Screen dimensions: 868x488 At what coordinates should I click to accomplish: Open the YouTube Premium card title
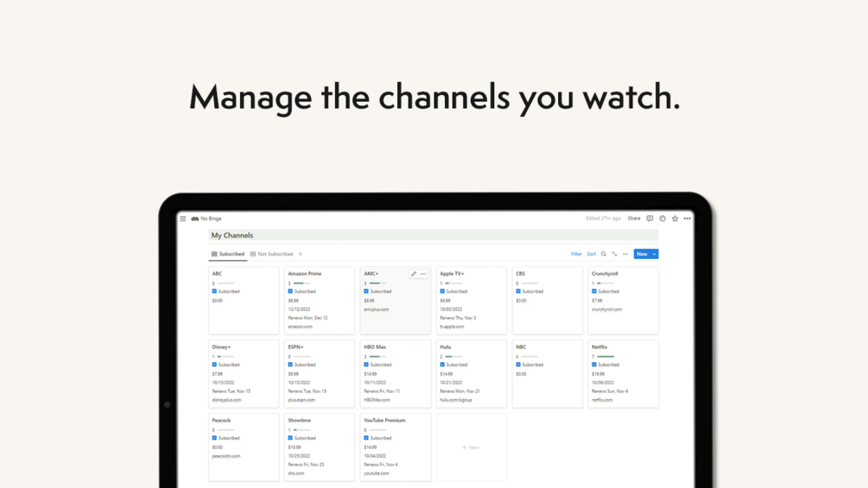[x=384, y=421]
